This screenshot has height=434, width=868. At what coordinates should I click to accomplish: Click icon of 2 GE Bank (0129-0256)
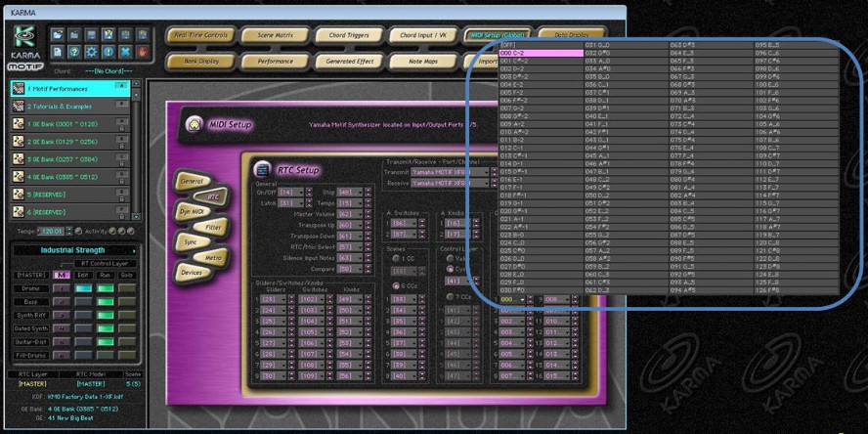[x=18, y=142]
